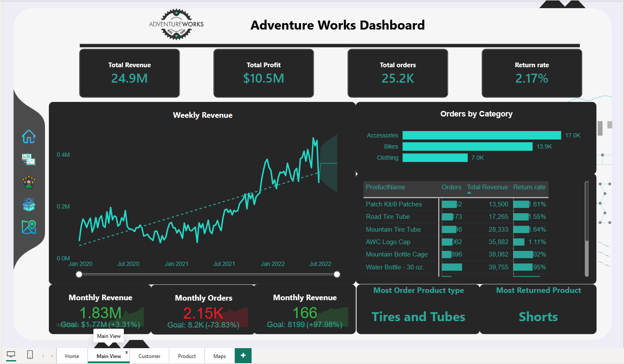Click the Shorts most returned product text
Viewport: 624px width, 364px height.
pos(538,317)
